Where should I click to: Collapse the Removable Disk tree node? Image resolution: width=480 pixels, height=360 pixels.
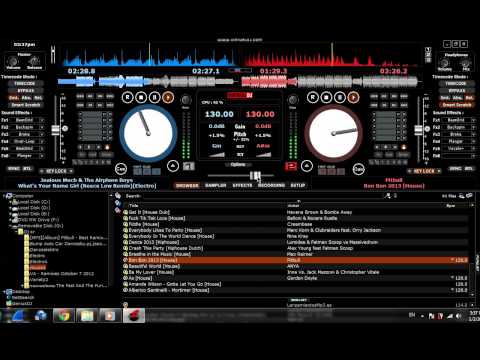point(10,226)
